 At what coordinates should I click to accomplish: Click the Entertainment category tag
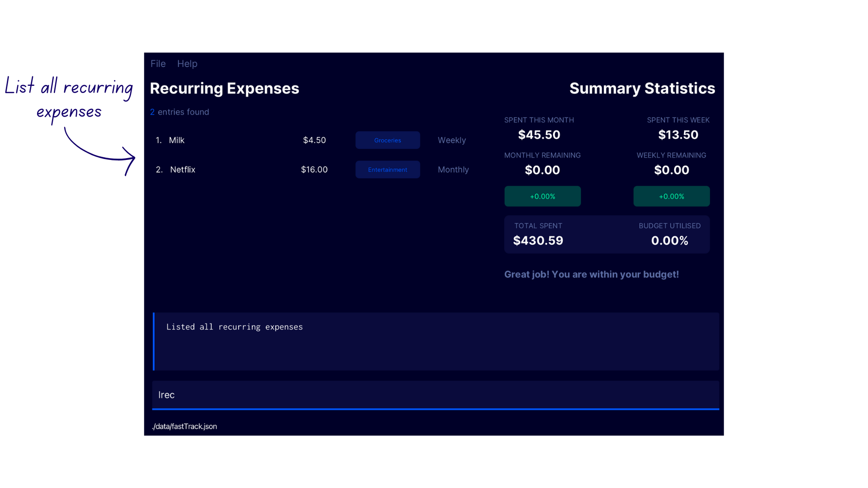click(387, 169)
